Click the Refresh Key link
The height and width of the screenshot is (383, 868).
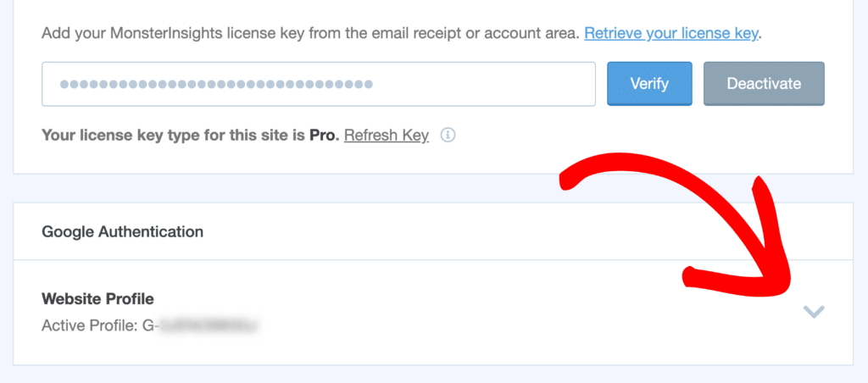(386, 136)
